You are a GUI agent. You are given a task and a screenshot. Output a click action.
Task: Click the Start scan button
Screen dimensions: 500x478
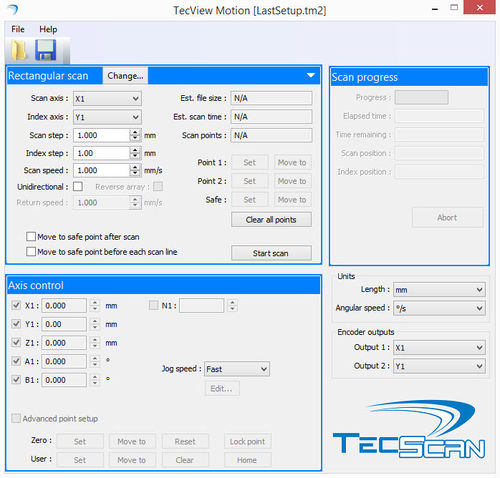[271, 253]
